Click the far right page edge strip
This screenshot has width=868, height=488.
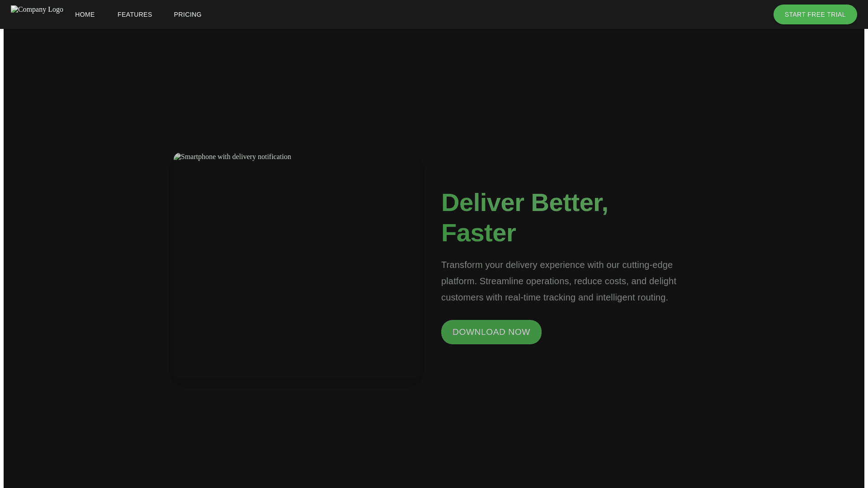[866, 253]
